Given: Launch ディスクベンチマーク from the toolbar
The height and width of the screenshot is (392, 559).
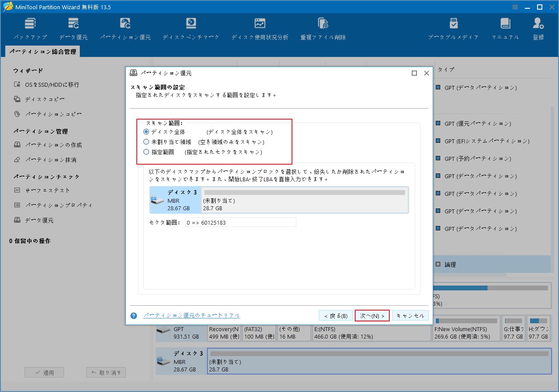Looking at the screenshot, I should pos(191,27).
